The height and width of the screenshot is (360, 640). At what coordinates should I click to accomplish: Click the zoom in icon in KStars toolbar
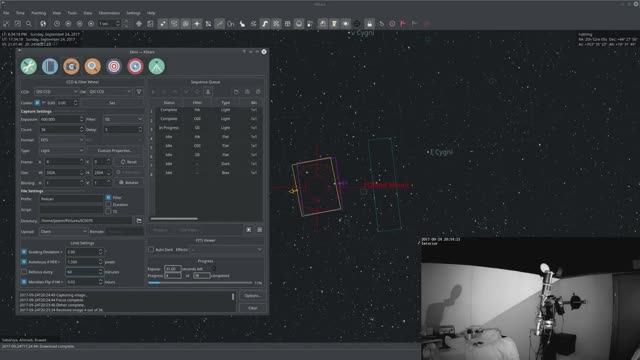[6, 24]
